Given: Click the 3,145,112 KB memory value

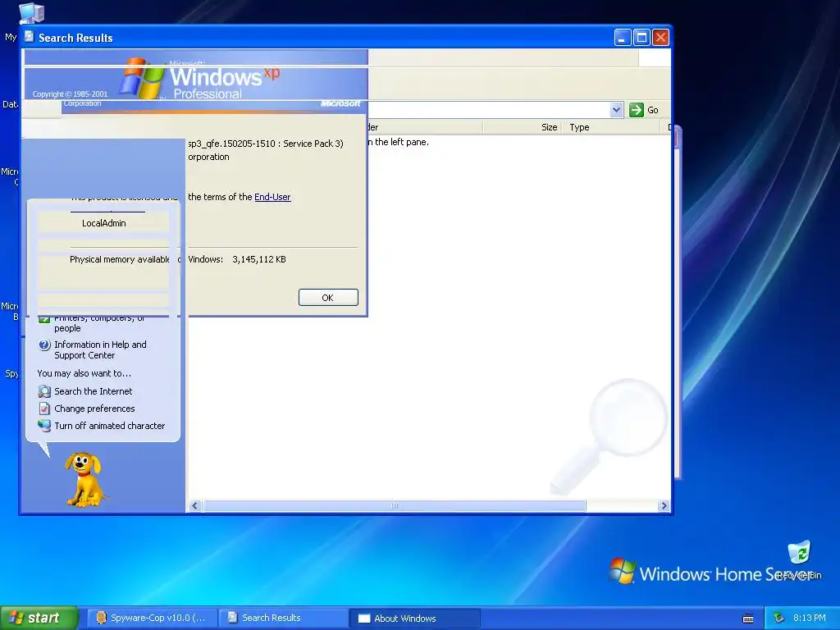Looking at the screenshot, I should pyautogui.click(x=258, y=259).
